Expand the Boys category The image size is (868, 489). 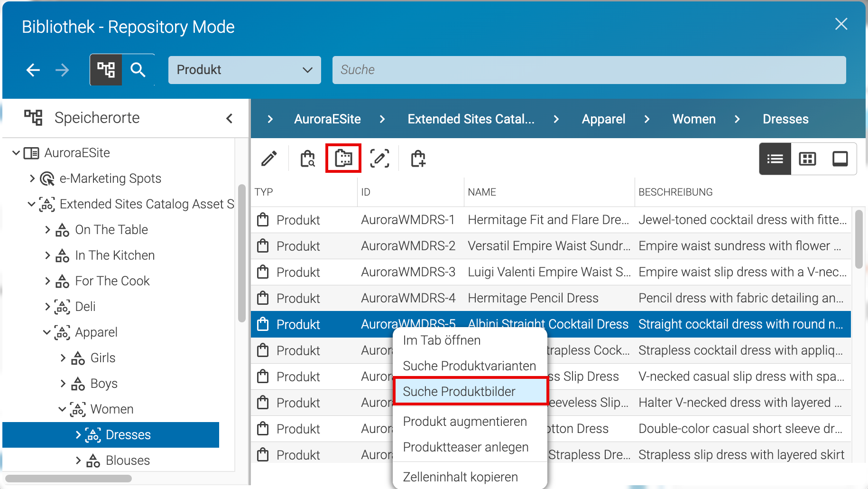point(63,384)
